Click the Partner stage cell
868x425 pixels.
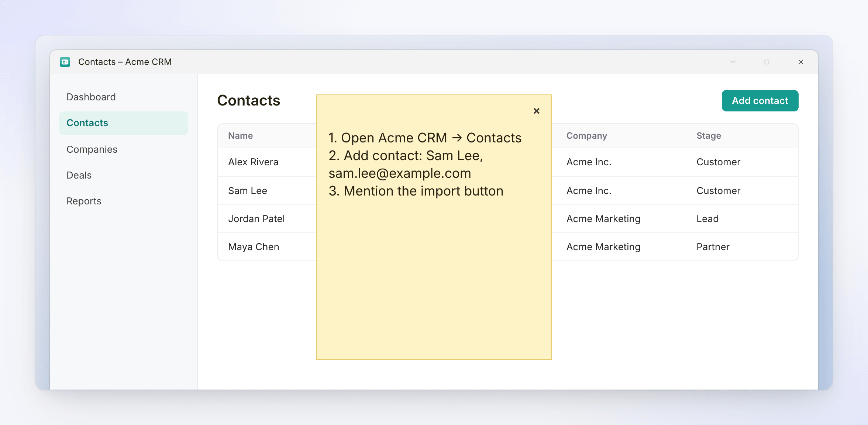coord(713,247)
